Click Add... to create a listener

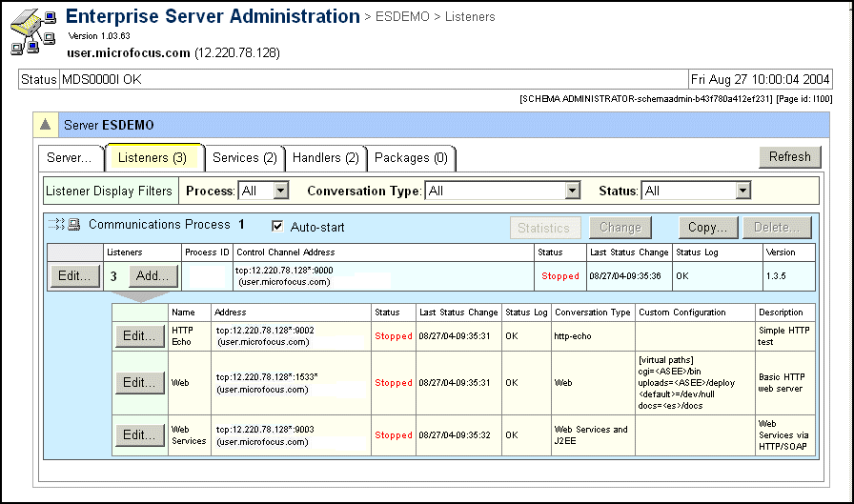[153, 275]
